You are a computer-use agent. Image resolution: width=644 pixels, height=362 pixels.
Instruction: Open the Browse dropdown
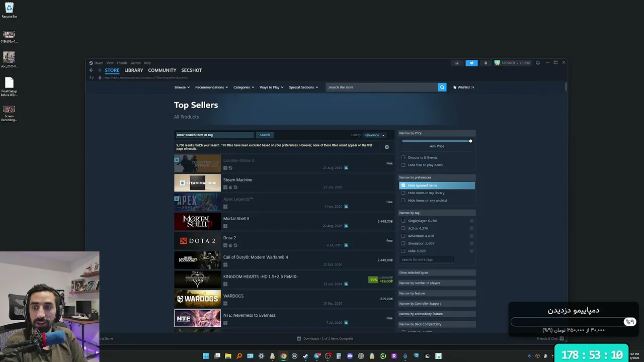pos(182,87)
